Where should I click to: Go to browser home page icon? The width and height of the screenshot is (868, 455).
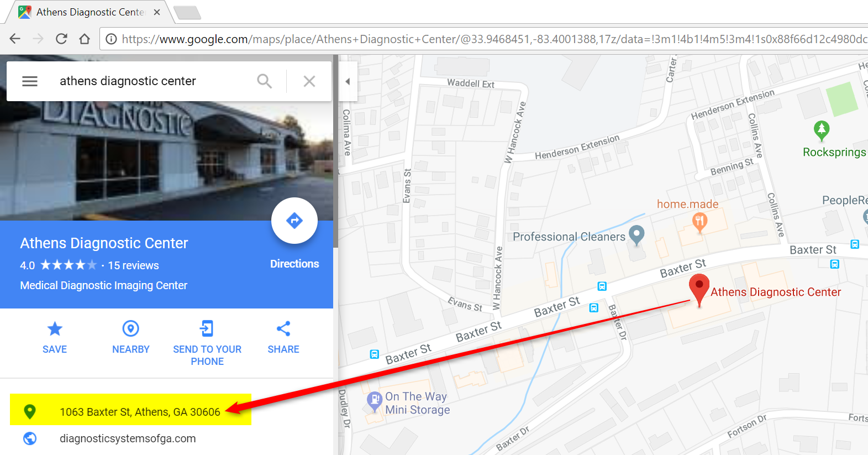tap(85, 39)
